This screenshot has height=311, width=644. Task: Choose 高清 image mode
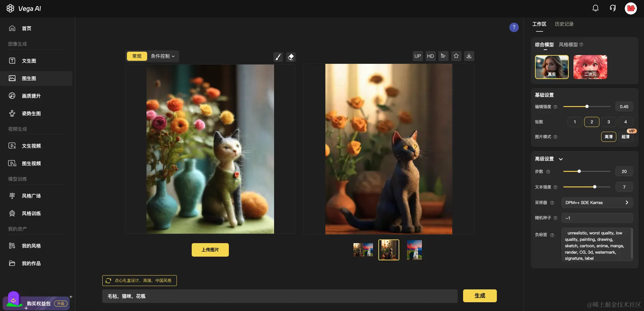609,137
